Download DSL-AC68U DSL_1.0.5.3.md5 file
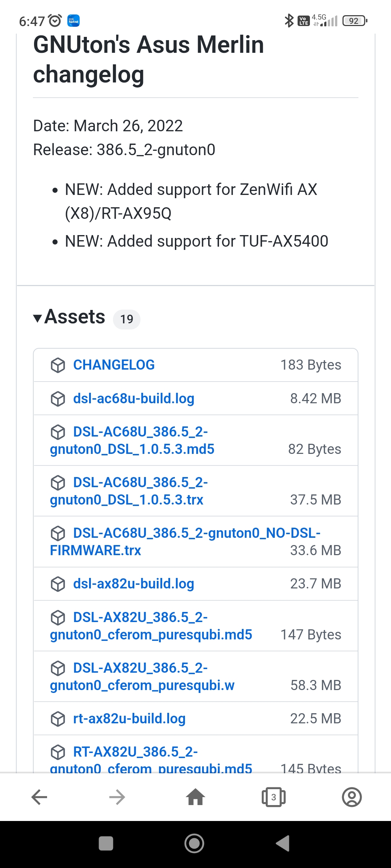 coord(132,441)
